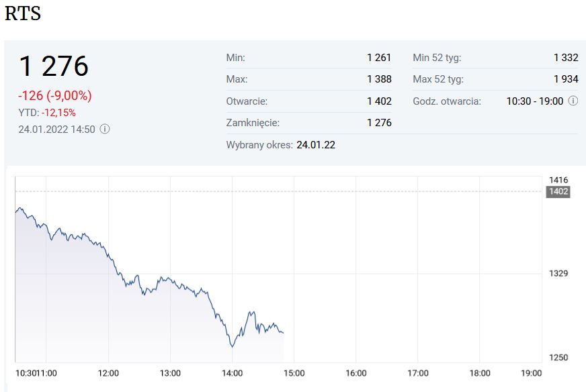The image size is (586, 392).
Task: Select the Wybrany okres date 24.01.22
Action: (x=316, y=145)
